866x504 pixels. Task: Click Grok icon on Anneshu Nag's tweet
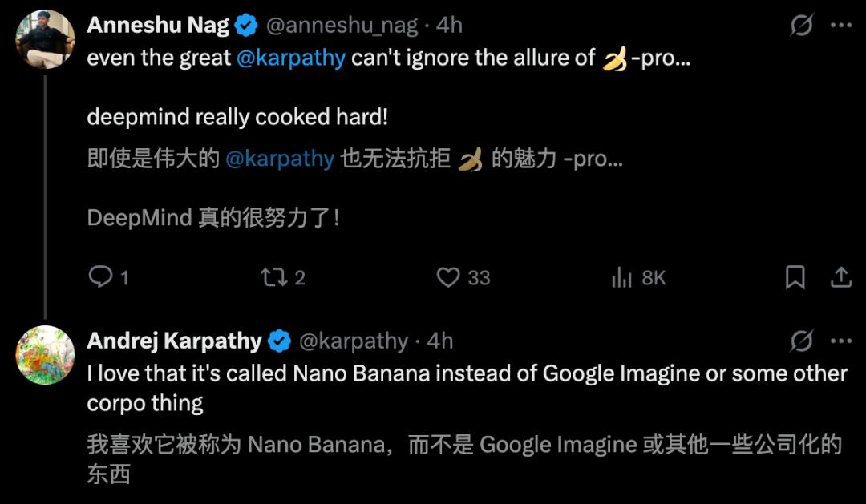[x=802, y=26]
